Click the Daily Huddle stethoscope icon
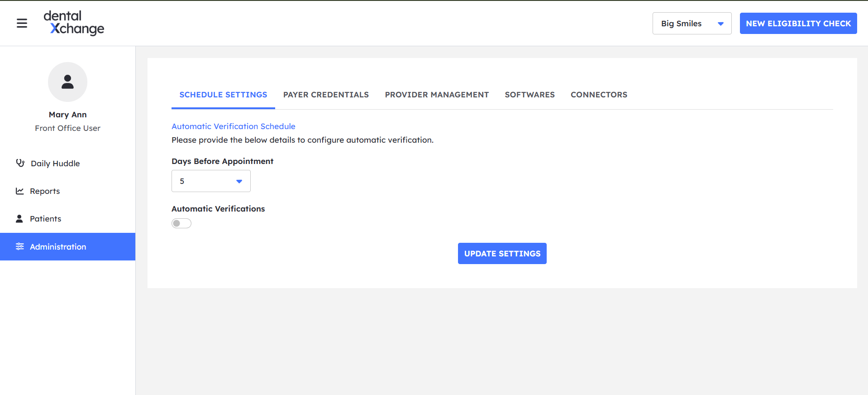The width and height of the screenshot is (868, 395). (x=20, y=163)
